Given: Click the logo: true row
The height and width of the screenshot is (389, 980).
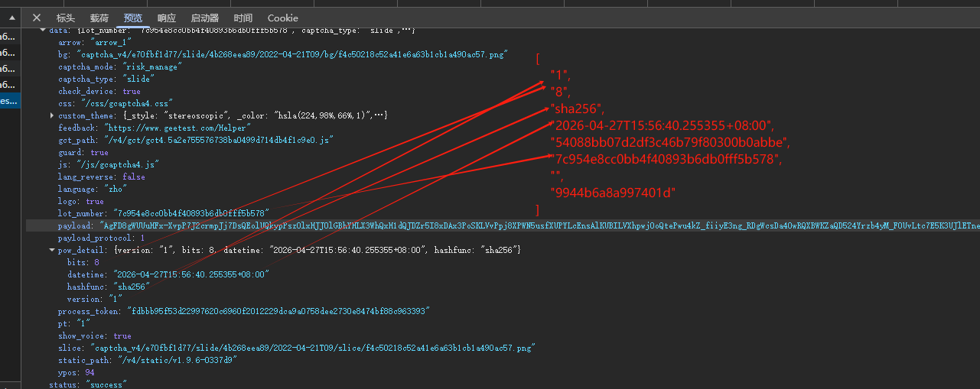Looking at the screenshot, I should click(81, 201).
